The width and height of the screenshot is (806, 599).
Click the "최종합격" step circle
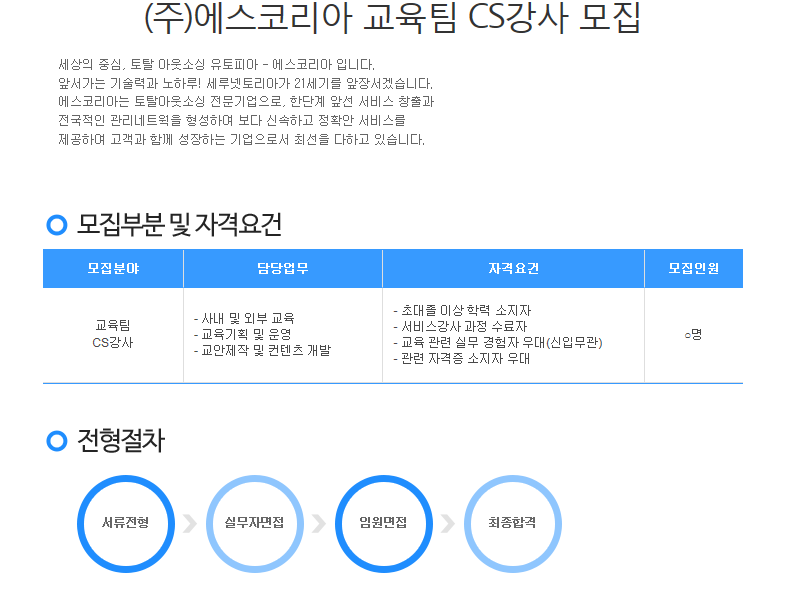(x=513, y=523)
